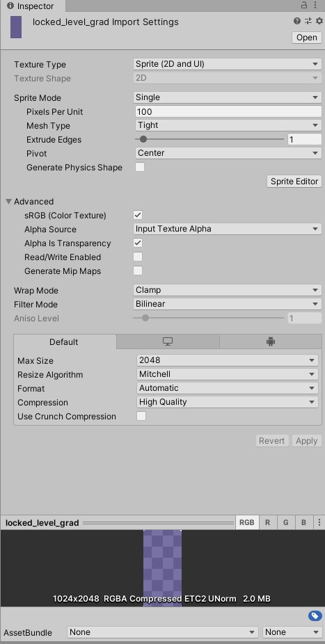Open the preview panel options menu

click(x=319, y=522)
